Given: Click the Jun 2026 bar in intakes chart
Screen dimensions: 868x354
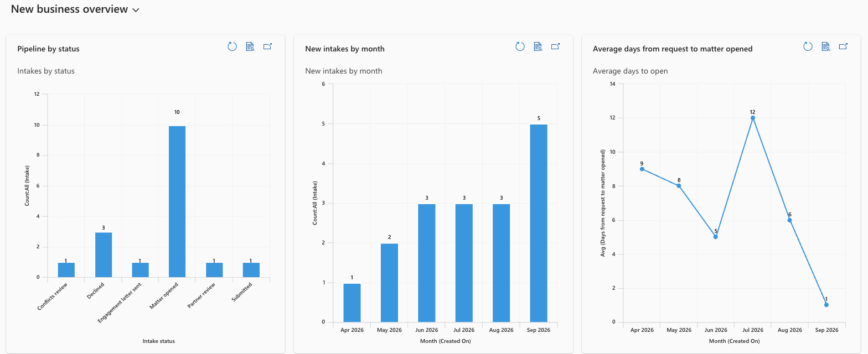Looking at the screenshot, I should pos(427,263).
